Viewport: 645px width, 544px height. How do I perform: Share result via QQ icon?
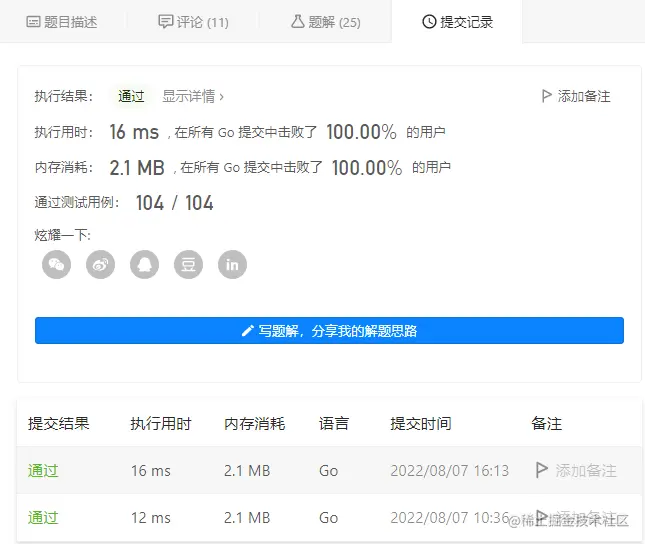coord(144,265)
